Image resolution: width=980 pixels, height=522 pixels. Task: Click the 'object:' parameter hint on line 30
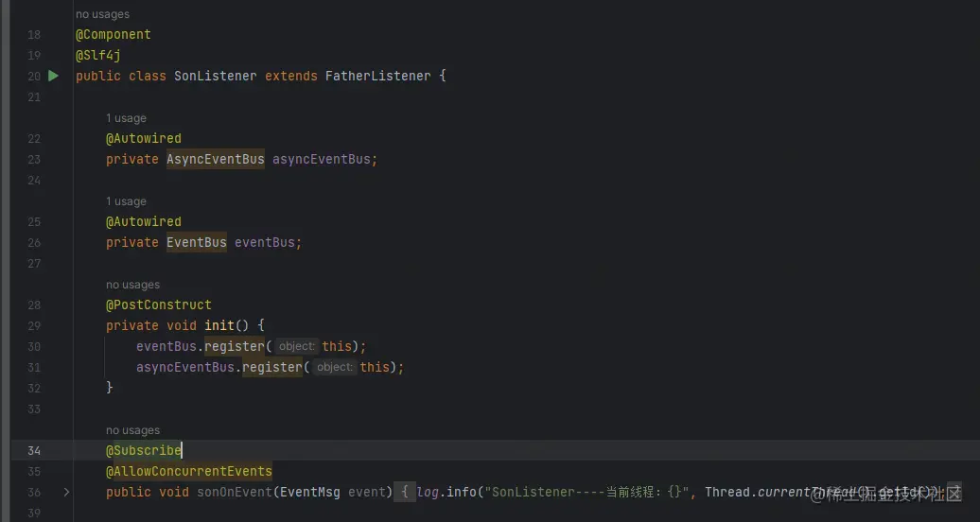pyautogui.click(x=296, y=346)
